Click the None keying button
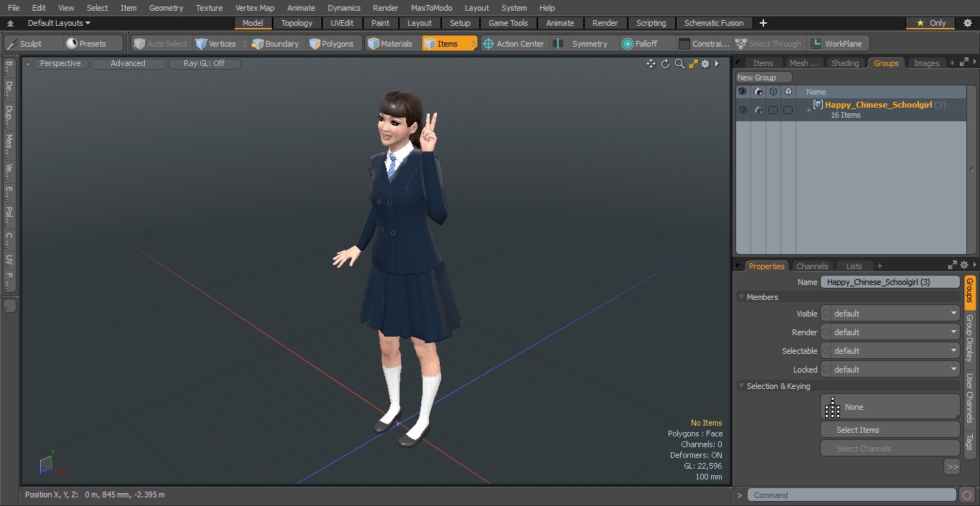 coord(890,407)
